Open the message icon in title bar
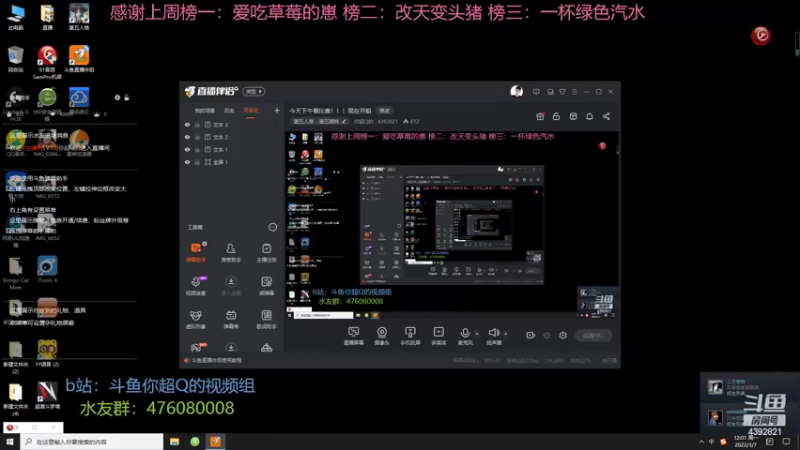Image resolution: width=800 pixels, height=450 pixels. [x=536, y=92]
